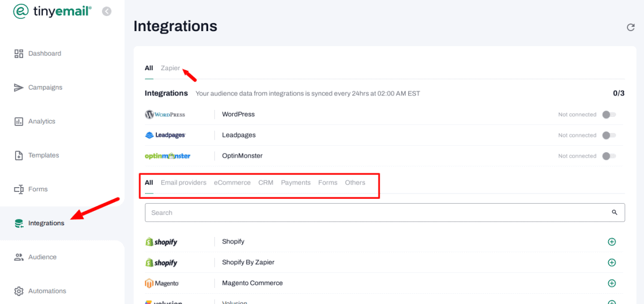Add Magento Commerce using plus icon

pos(611,283)
